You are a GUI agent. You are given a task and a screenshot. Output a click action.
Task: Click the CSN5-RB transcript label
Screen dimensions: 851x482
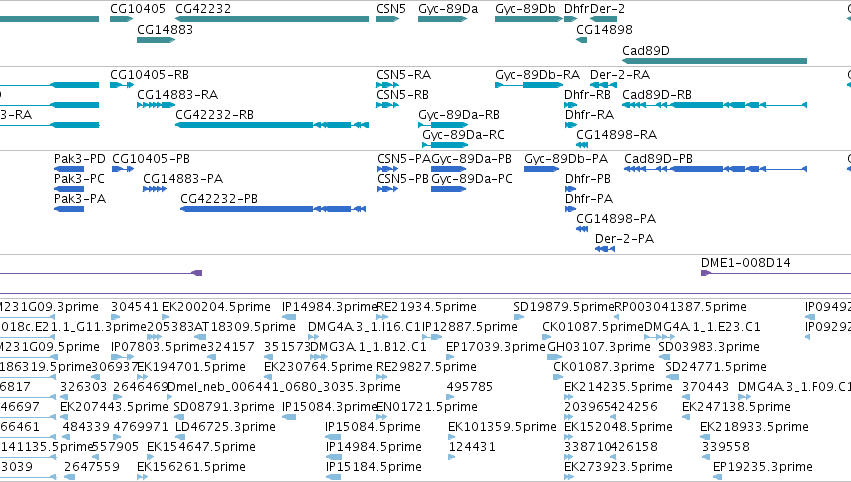point(402,95)
